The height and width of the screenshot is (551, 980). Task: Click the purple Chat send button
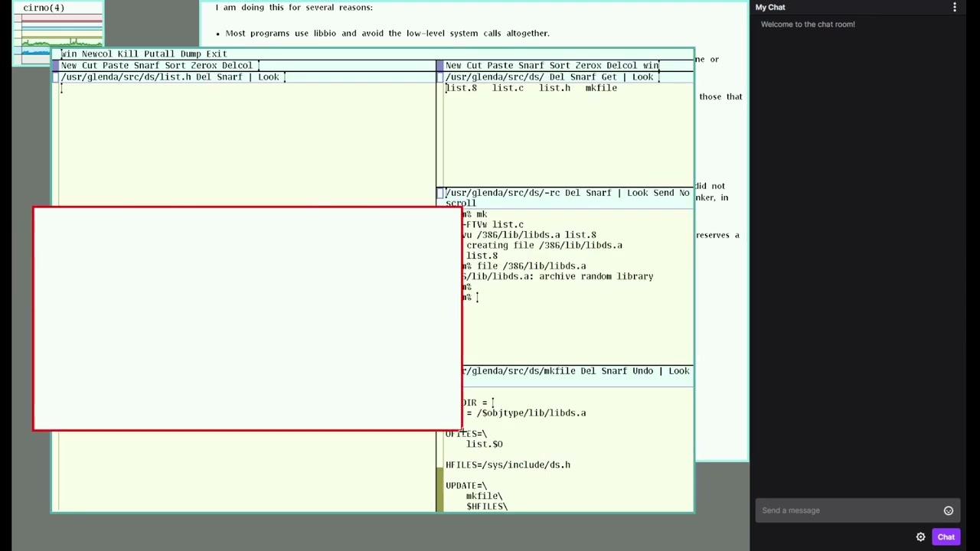coord(946,537)
